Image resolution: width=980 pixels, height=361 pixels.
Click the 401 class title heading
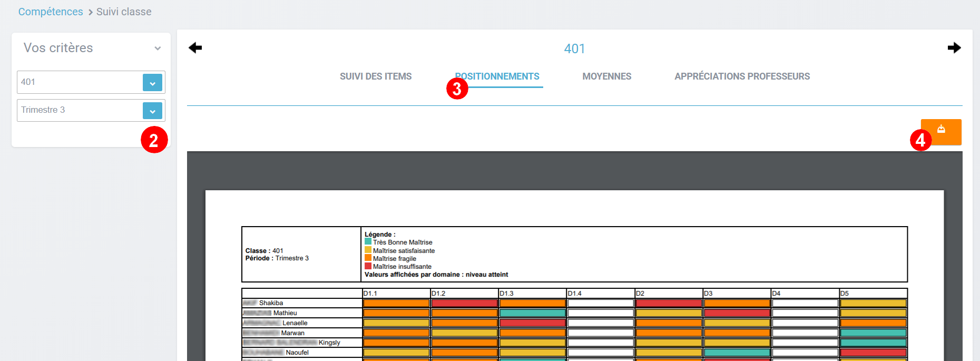tap(574, 48)
